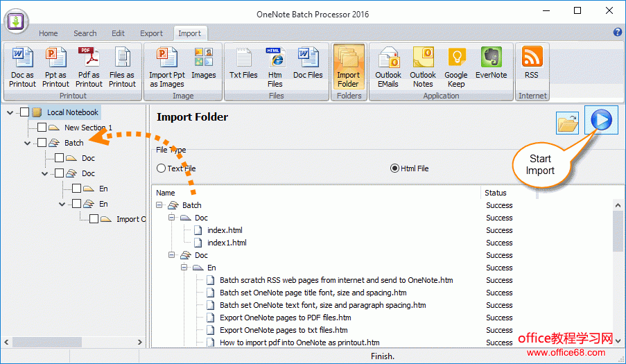
Task: Select the Html File radio option
Action: pyautogui.click(x=394, y=168)
